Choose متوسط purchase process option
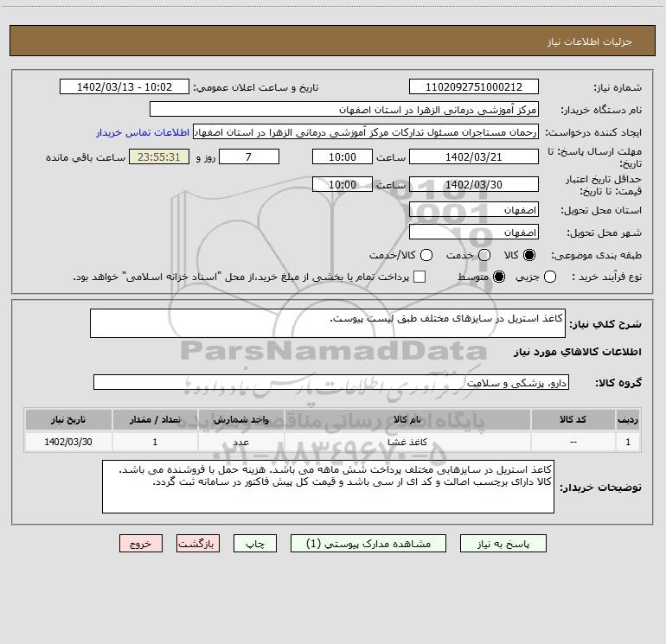Screen dimensions: 666x644 499,277
